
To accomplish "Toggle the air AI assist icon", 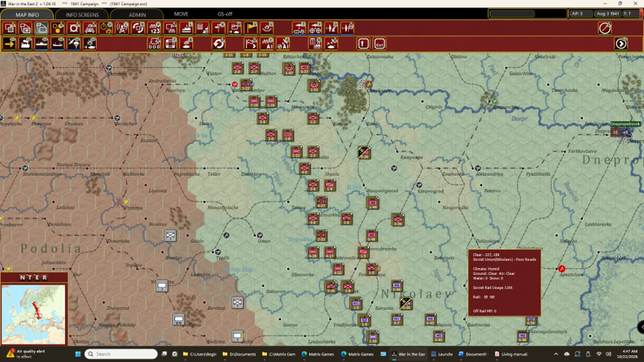I will [x=282, y=43].
